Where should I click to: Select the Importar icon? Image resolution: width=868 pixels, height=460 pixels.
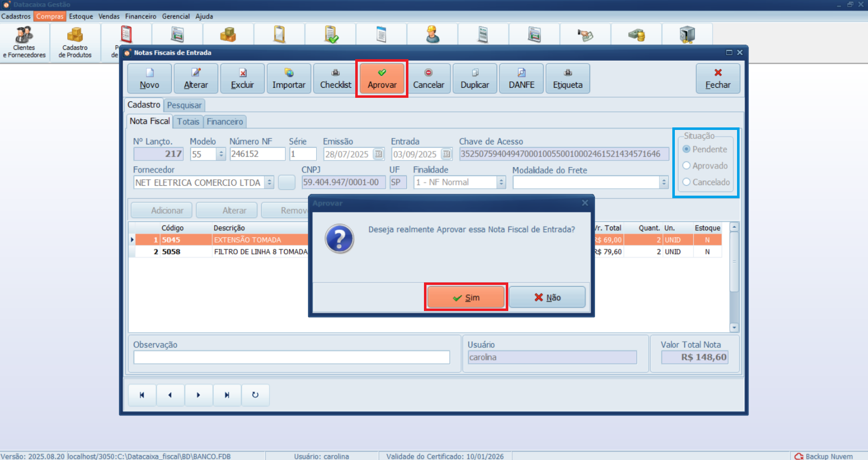tap(288, 78)
